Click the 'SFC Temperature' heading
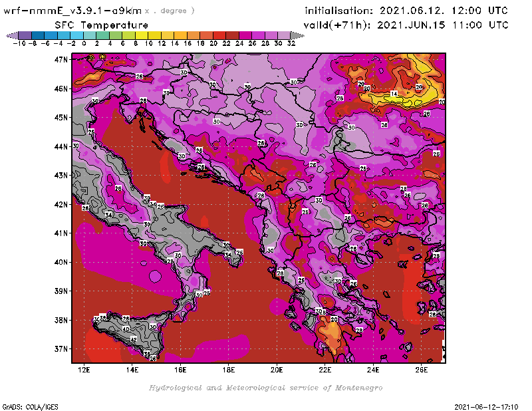Image resolution: width=532 pixels, height=411 pixels. (x=102, y=25)
